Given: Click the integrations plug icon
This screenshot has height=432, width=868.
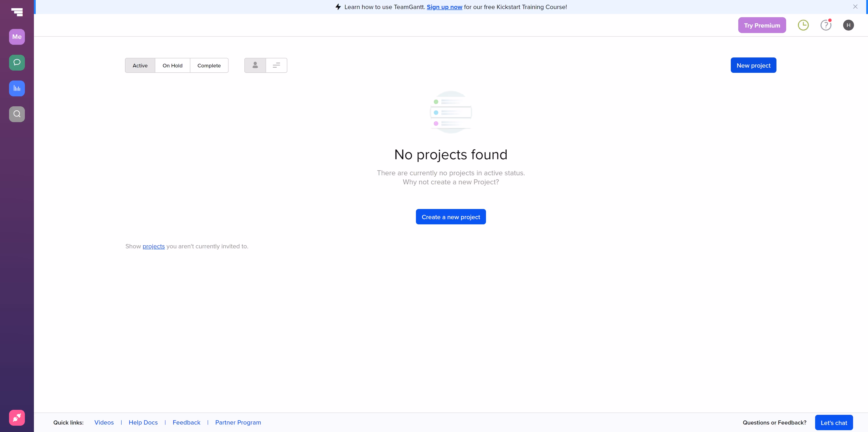Looking at the screenshot, I should (17, 418).
